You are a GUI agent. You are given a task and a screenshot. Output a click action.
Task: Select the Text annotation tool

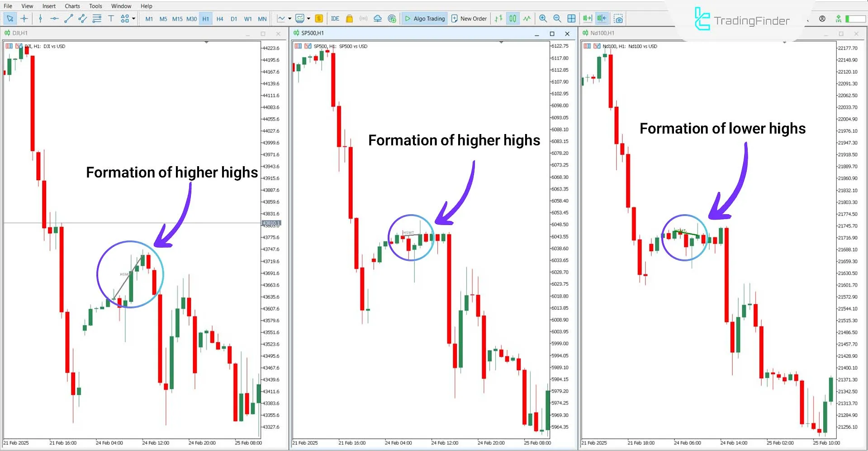pos(111,19)
